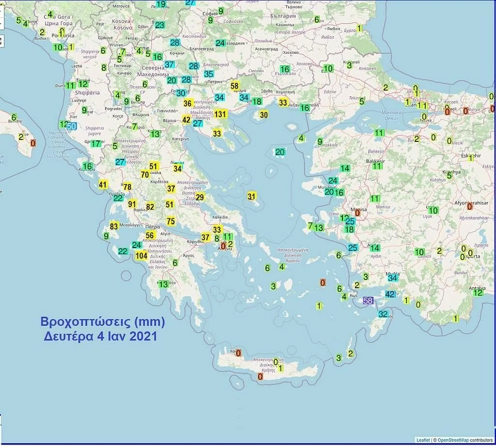Click the cyan 35 marker near Petrich
Image resolution: width=496 pixels, height=448 pixels.
coord(209,74)
